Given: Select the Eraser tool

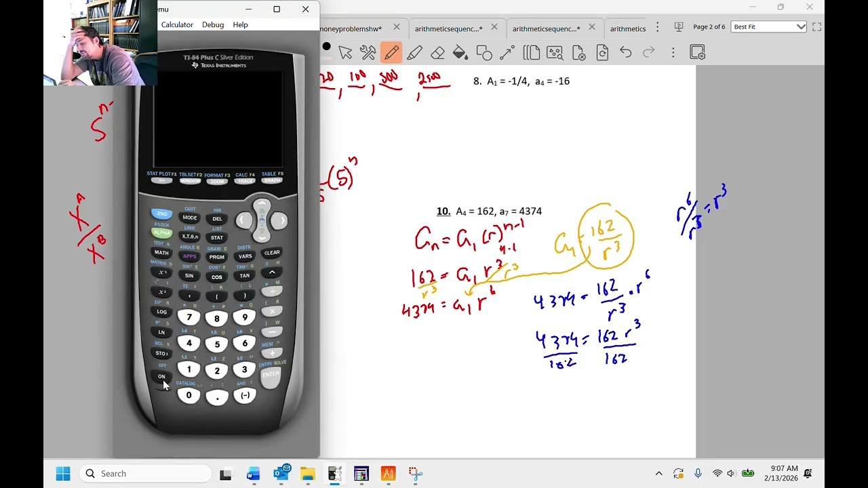Looking at the screenshot, I should point(437,52).
